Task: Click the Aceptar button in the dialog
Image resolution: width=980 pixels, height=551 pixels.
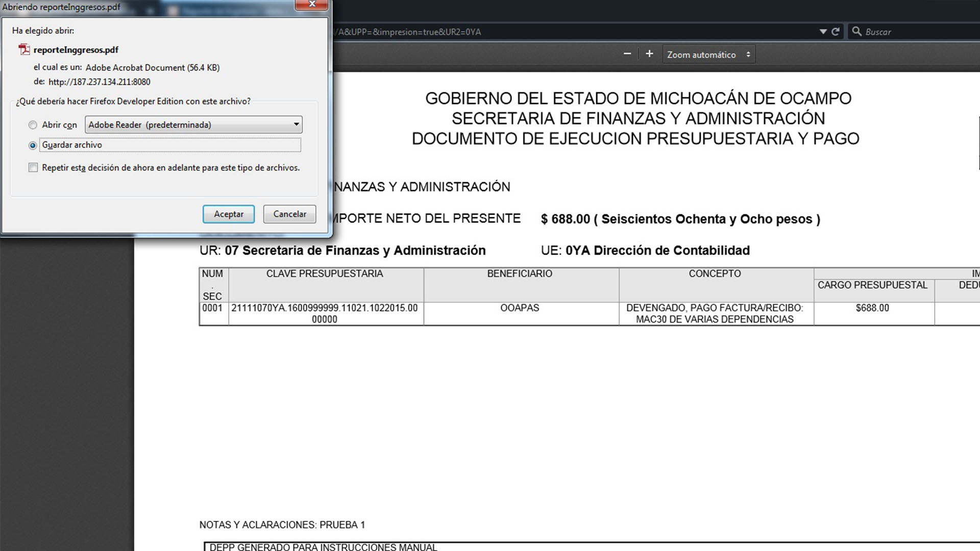Action: tap(228, 214)
